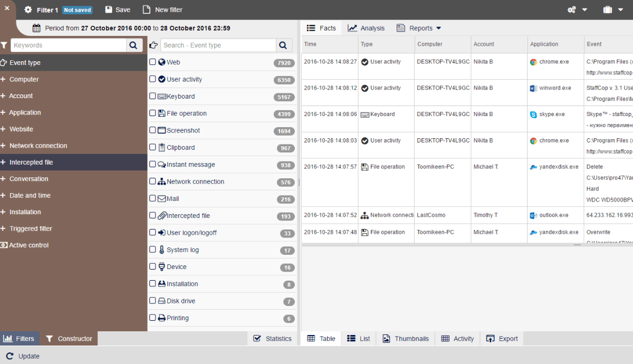Open the Thumbnails view tab

[406, 338]
